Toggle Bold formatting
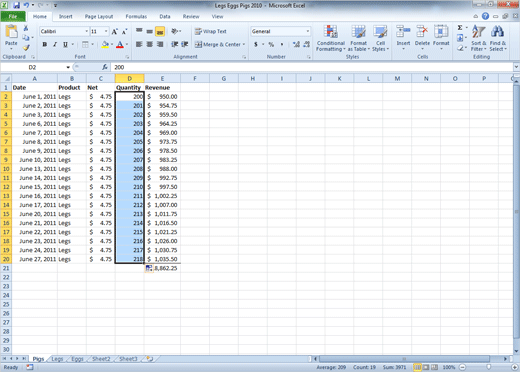The image size is (520, 372). click(x=45, y=44)
